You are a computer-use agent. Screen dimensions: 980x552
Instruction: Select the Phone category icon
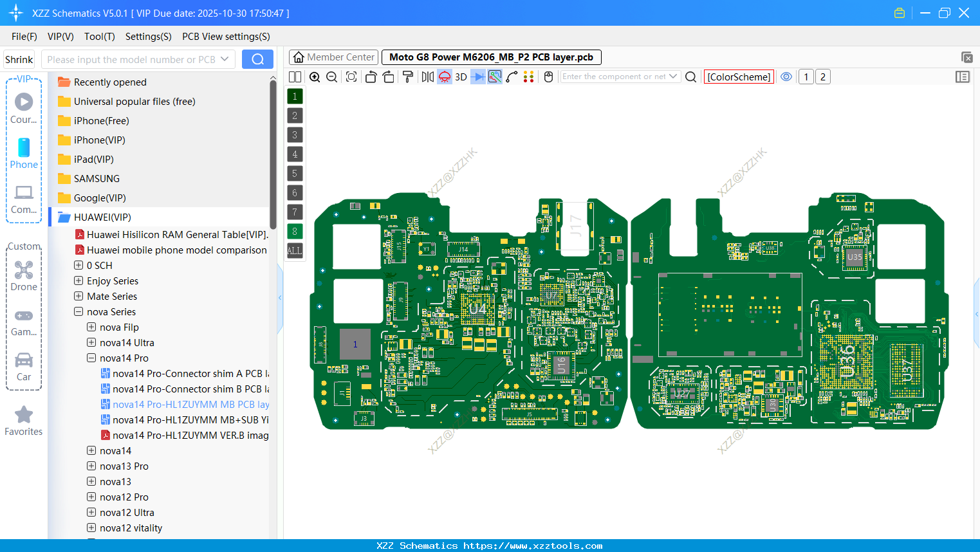[x=24, y=153]
